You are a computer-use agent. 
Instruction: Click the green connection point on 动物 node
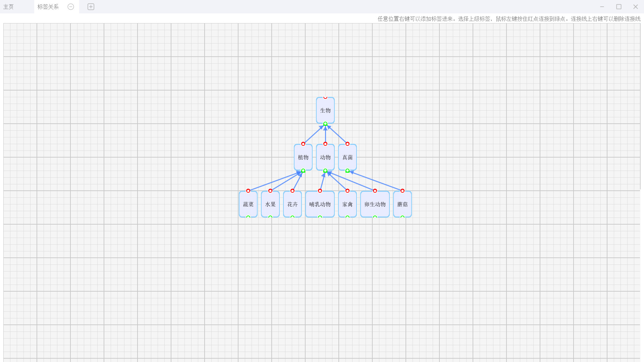click(325, 171)
